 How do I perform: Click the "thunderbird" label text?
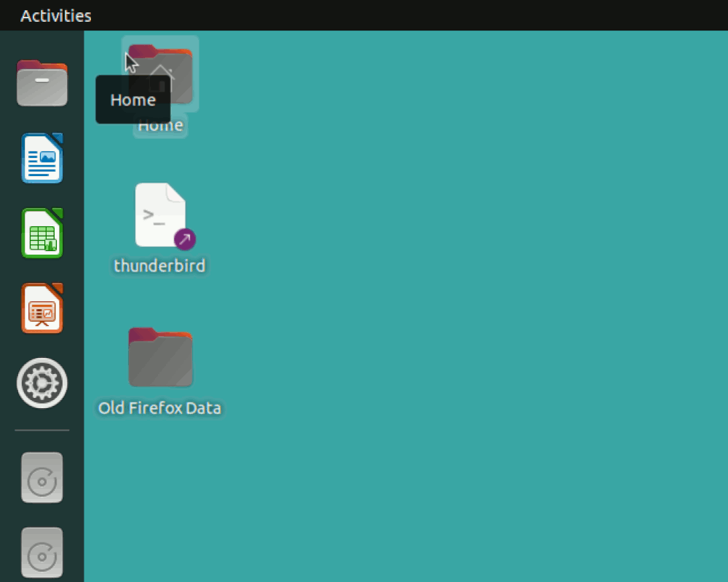coord(159,266)
